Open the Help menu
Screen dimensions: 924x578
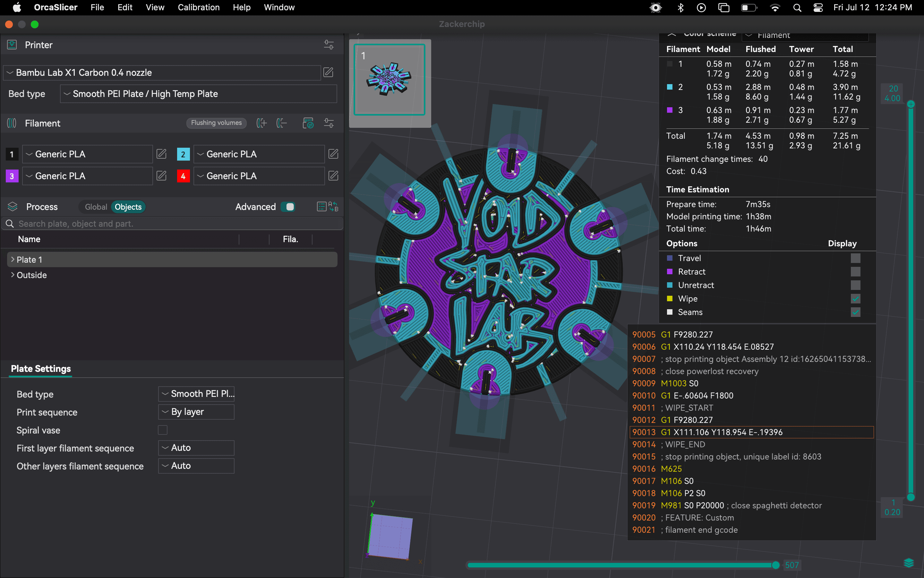(242, 8)
